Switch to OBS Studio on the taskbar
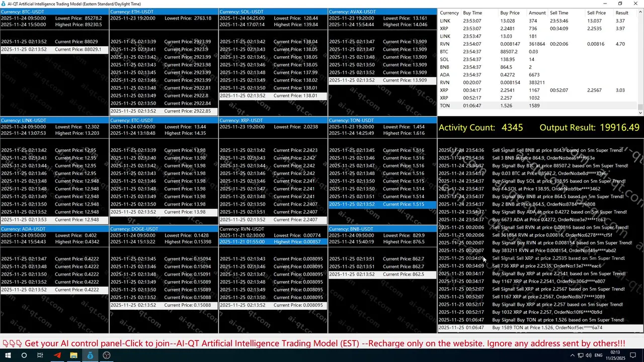This screenshot has width=644, height=362. [107, 355]
